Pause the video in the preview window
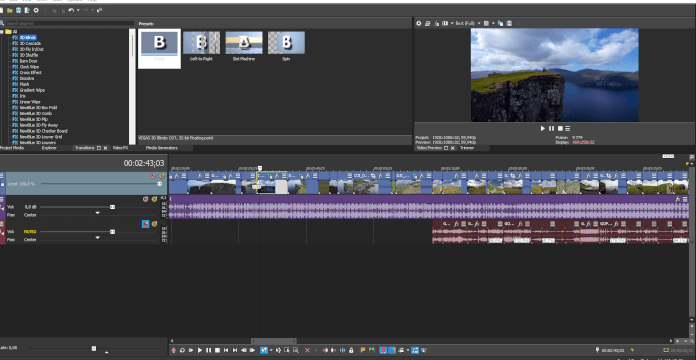 tap(551, 128)
